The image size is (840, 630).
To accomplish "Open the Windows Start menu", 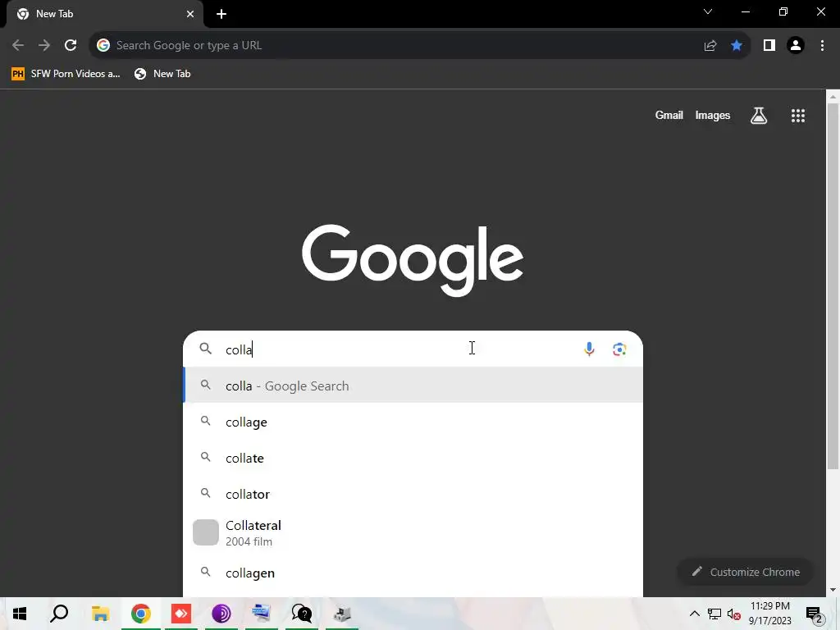I will pyautogui.click(x=20, y=614).
